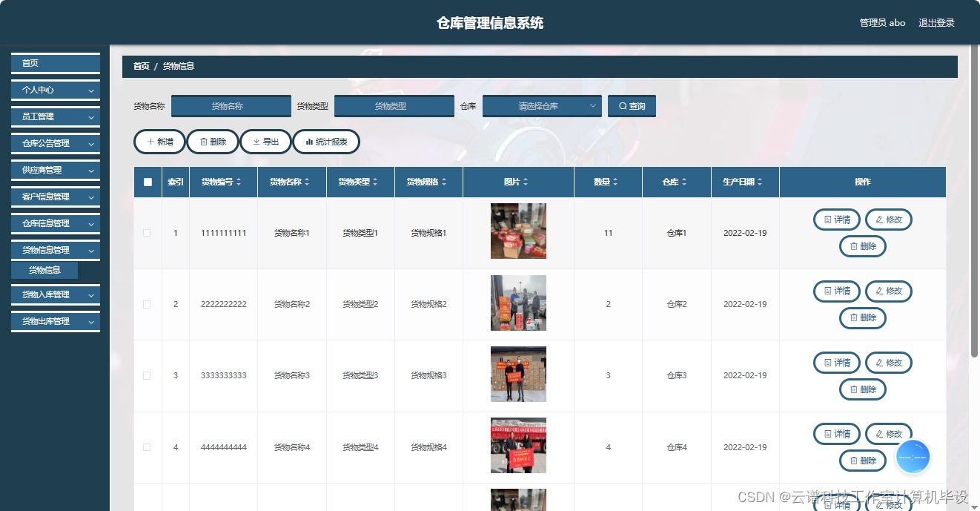This screenshot has width=980, height=511.
Task: Click 退出登录 to log out
Action: point(936,22)
